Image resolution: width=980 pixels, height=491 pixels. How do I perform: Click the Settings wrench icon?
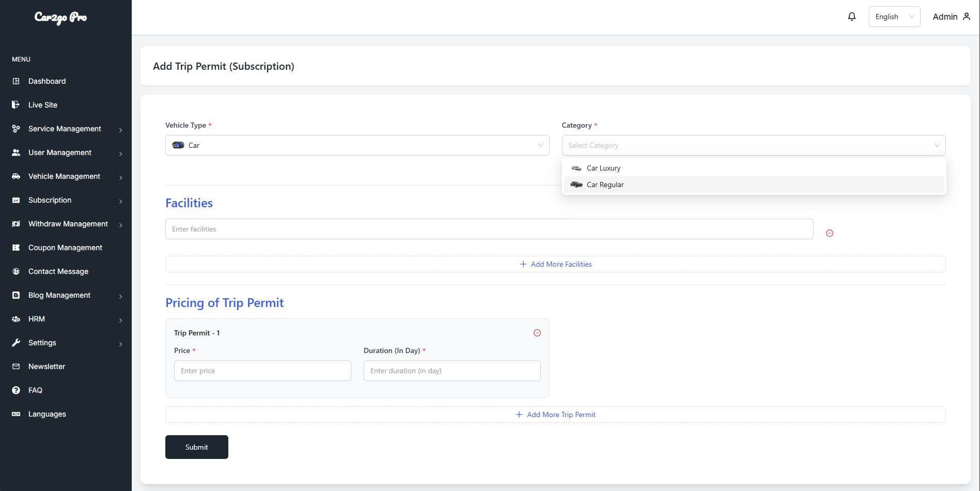16,343
